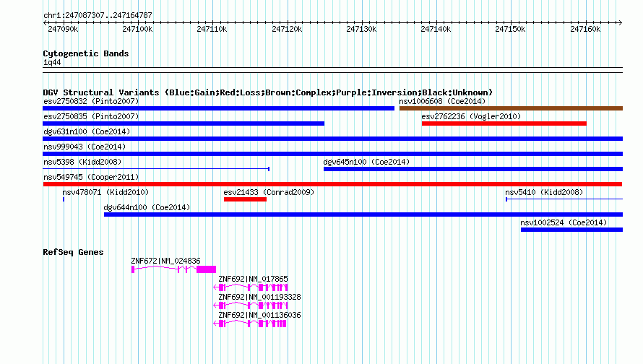The image size is (643, 364).
Task: Open dgv644n100 (Coe2014) label
Action: pos(147,207)
